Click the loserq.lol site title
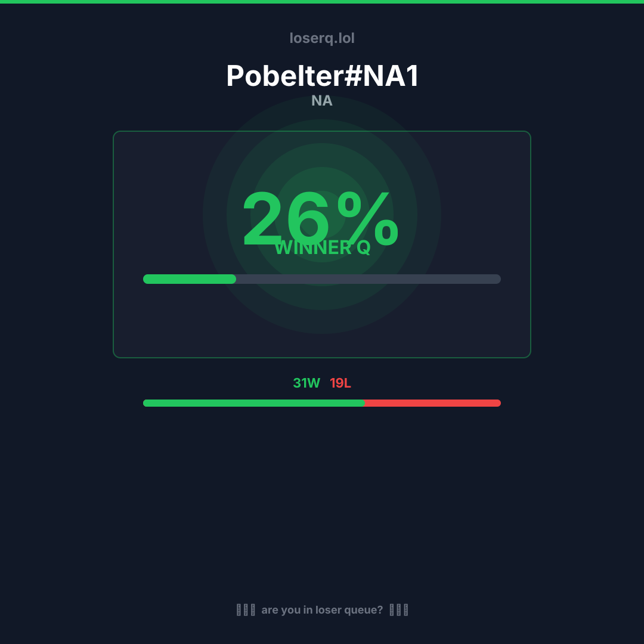The width and height of the screenshot is (644, 644). tap(322, 38)
